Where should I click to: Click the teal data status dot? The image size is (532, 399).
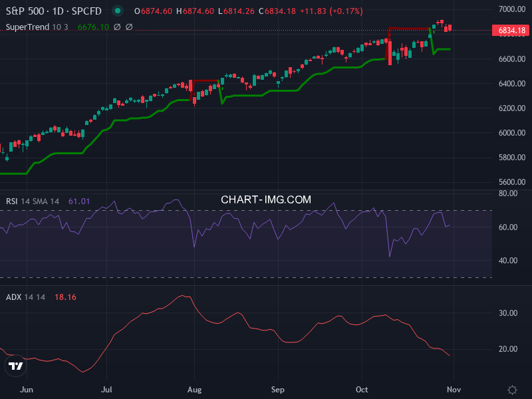pos(117,11)
